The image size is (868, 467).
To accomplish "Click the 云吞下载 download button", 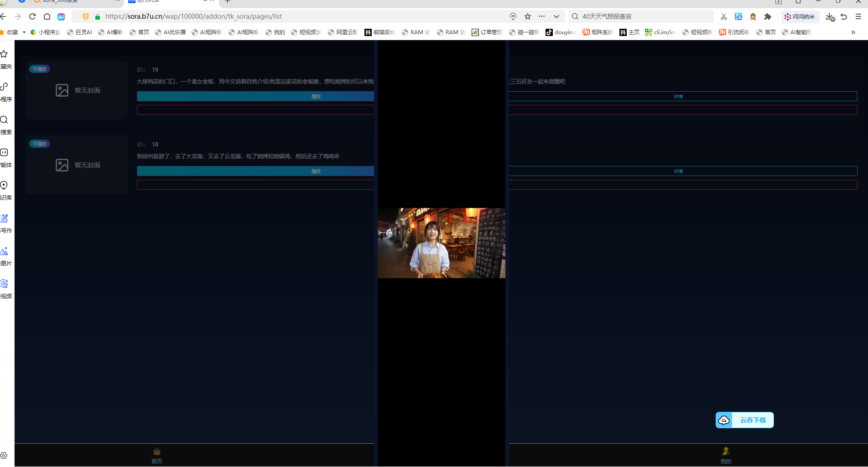I will (x=744, y=420).
